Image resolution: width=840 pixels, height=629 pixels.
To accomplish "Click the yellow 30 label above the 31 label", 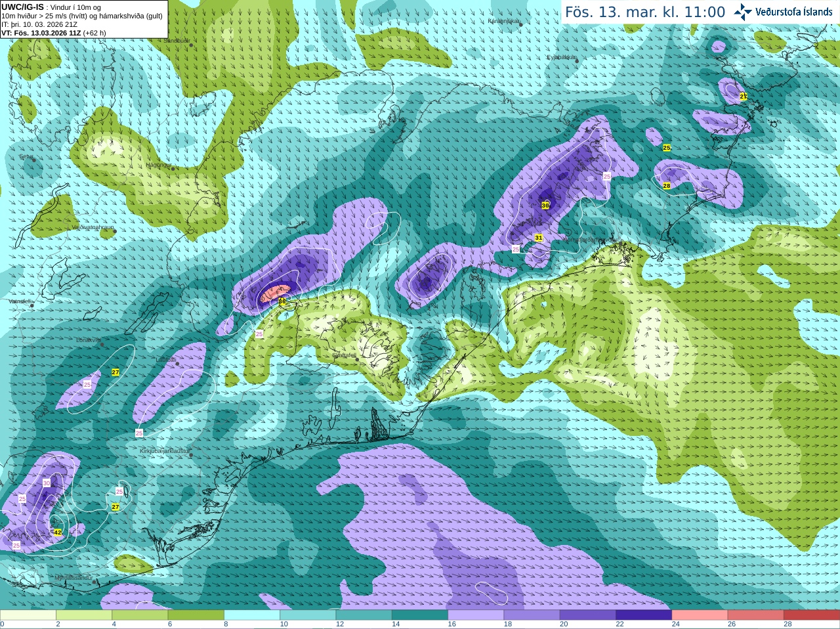I will [545, 206].
